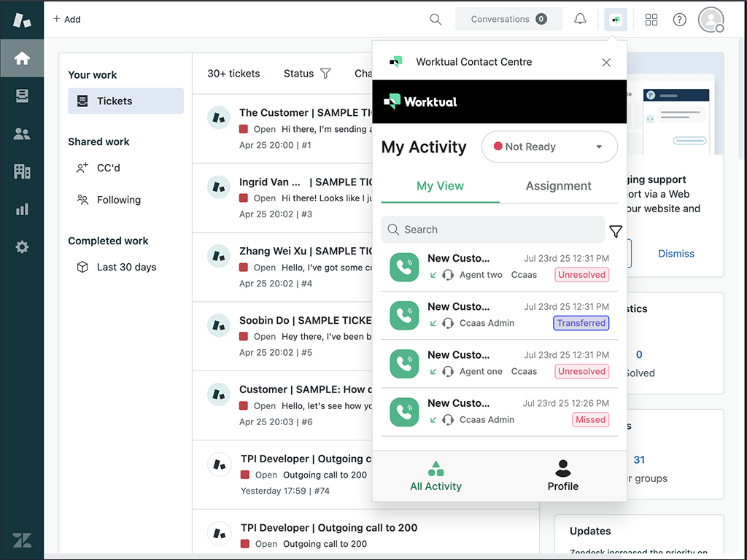Screen dimensions: 747x560
Task: Open the filter funnel beside widget search
Action: tap(615, 230)
